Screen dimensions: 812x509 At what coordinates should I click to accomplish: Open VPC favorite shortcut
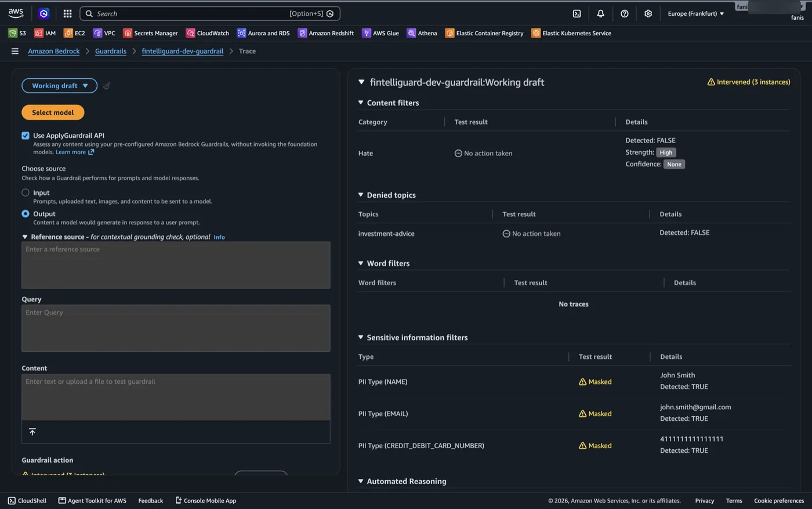(104, 33)
